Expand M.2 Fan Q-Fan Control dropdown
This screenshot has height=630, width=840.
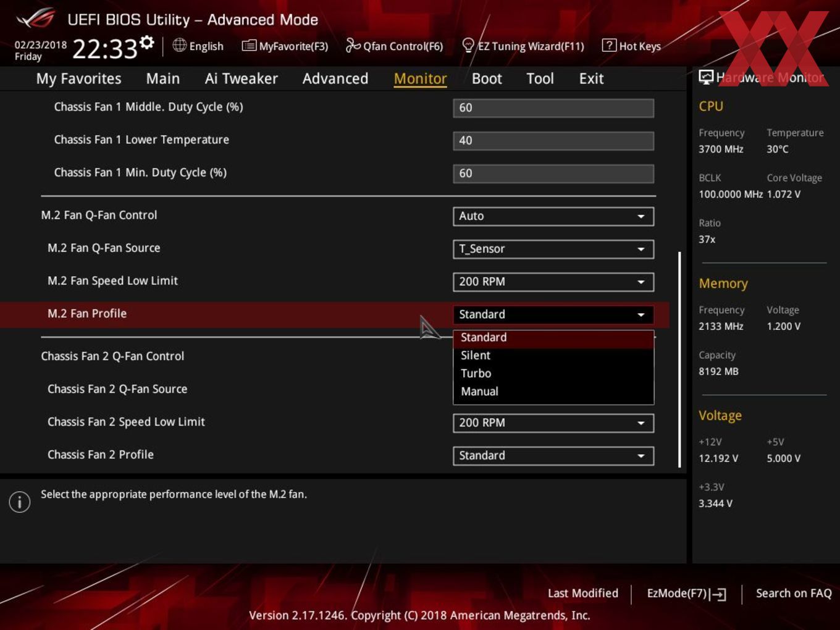(553, 216)
